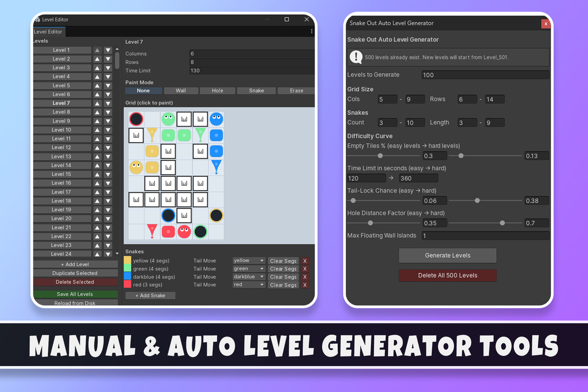Click the warning icon about 500 existing levels

point(356,56)
